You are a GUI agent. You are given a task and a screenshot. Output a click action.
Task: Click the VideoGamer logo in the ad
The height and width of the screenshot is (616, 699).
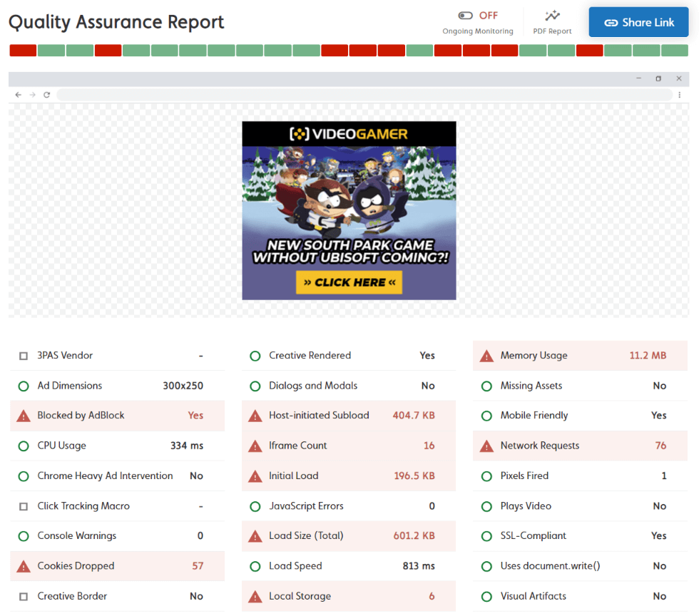349,134
